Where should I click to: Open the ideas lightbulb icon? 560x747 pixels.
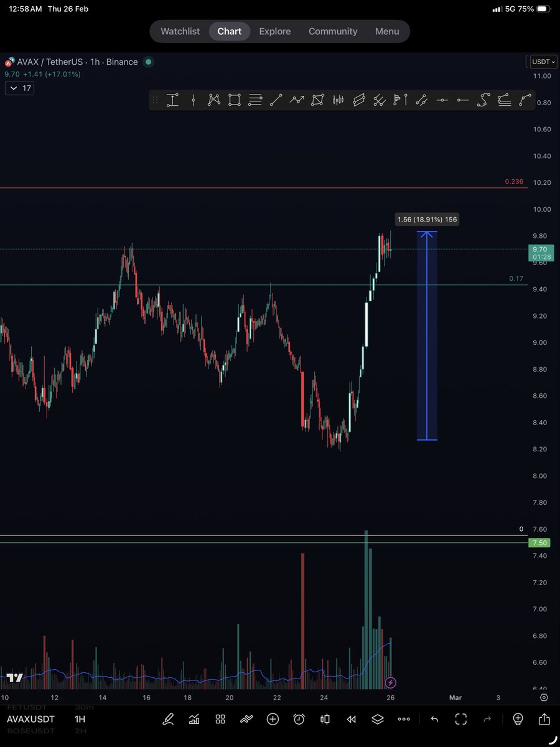518,719
